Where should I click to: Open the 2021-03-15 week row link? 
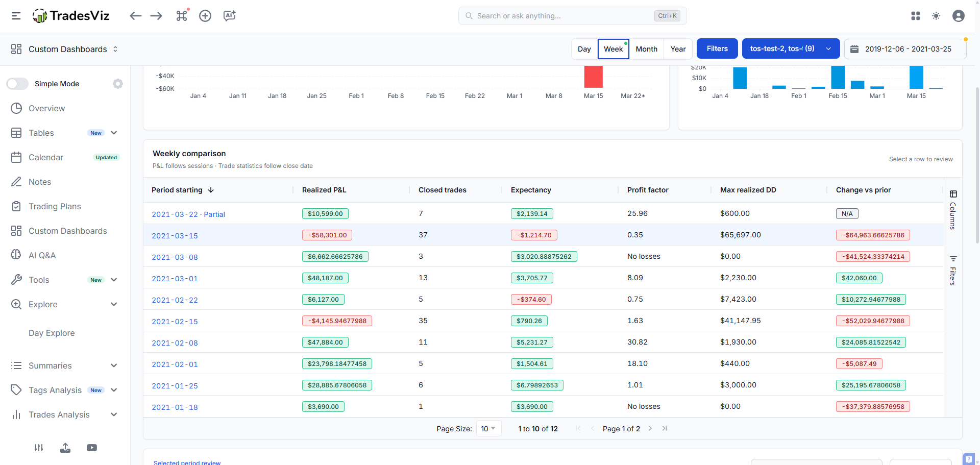(175, 236)
